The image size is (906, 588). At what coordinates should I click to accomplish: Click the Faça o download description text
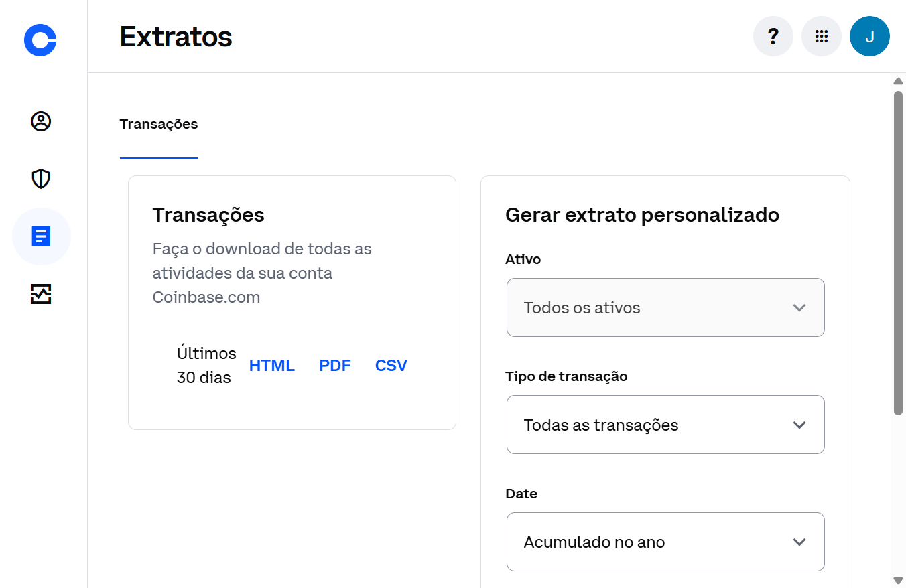pyautogui.click(x=262, y=273)
